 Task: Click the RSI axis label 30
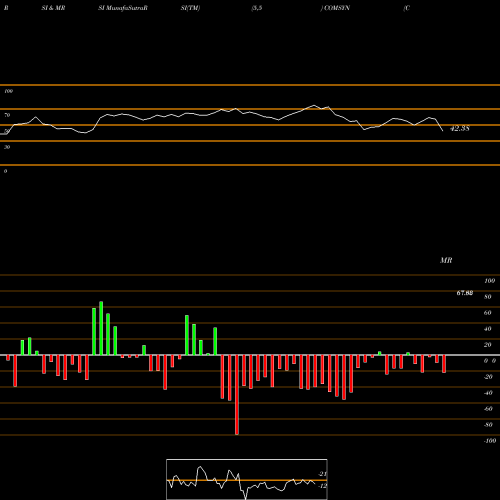click(x=7, y=147)
